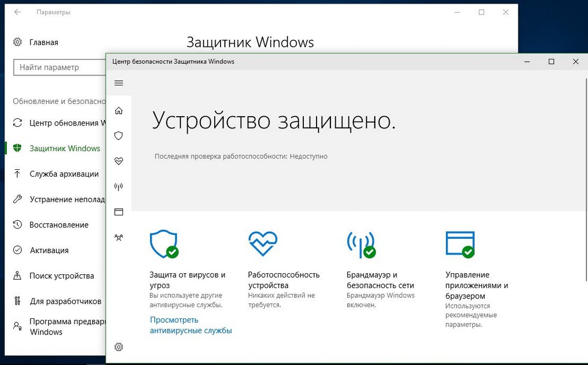This screenshot has height=365, width=588.
Task: Click the Для разработчиков tools icon
Action: [18, 301]
